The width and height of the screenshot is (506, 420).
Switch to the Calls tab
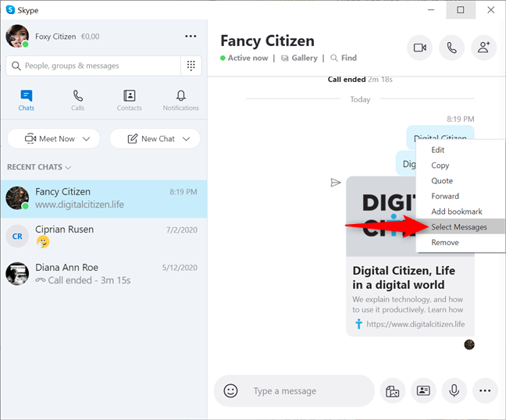click(78, 101)
